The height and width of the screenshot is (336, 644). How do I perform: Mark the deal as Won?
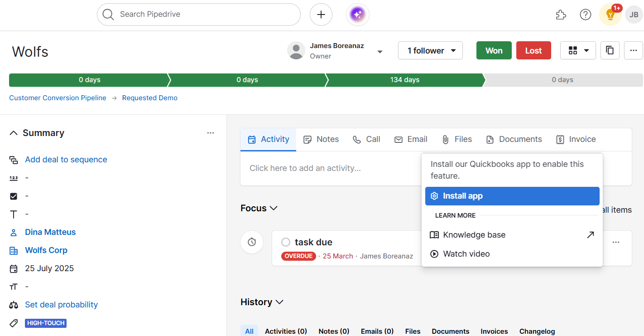coord(494,50)
